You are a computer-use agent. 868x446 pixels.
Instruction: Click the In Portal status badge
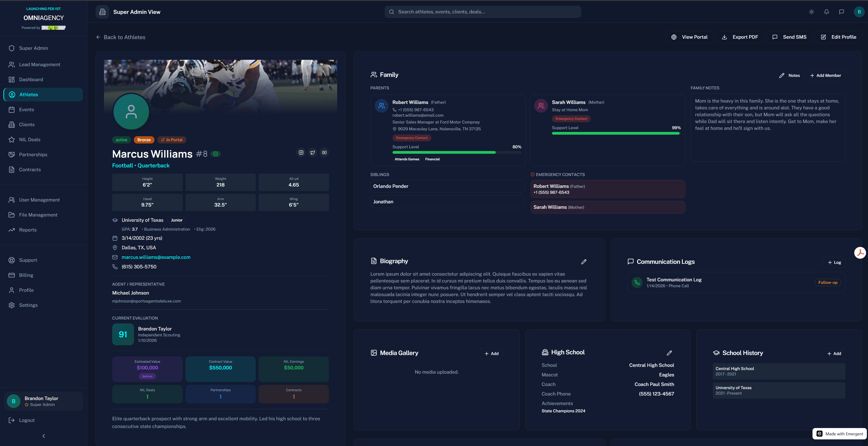point(172,140)
